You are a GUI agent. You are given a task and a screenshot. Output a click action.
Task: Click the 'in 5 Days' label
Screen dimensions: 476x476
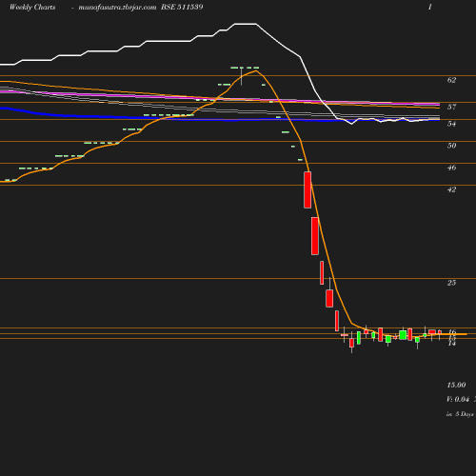(x=460, y=414)
